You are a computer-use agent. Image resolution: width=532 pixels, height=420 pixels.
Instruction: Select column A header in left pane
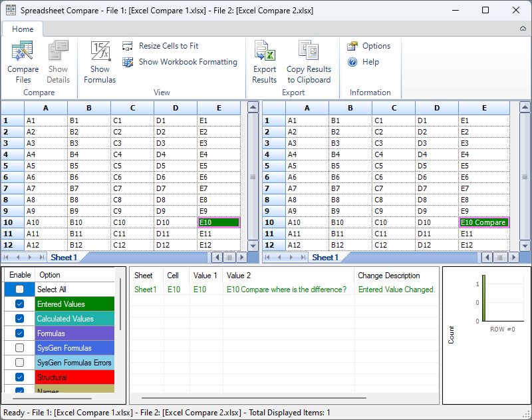[x=46, y=108]
